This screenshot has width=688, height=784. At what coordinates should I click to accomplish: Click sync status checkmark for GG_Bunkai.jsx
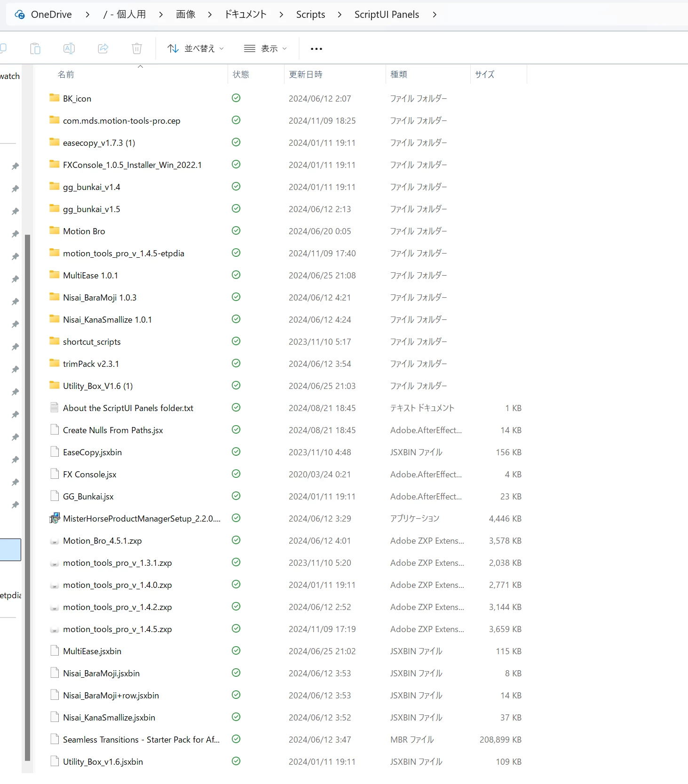pos(236,496)
